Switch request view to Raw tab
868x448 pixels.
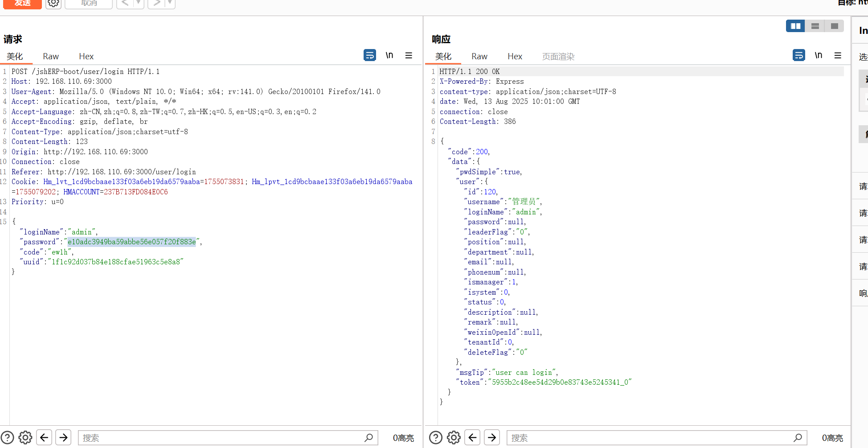click(51, 57)
